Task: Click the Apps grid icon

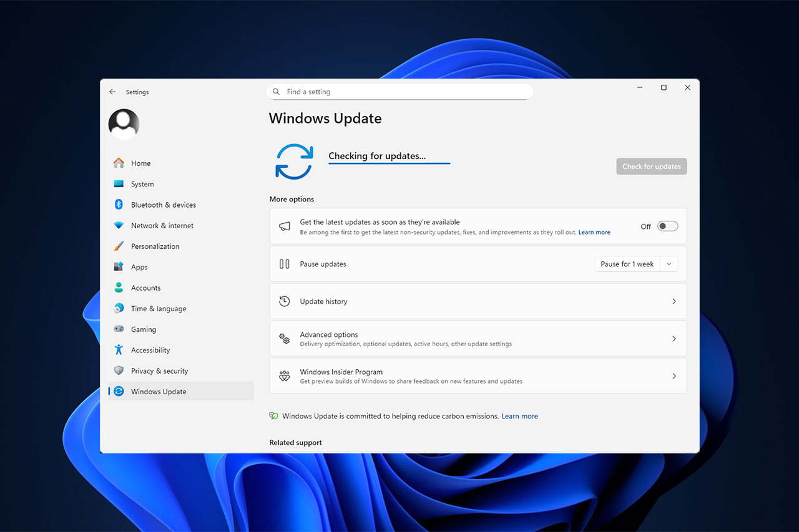Action: click(119, 267)
